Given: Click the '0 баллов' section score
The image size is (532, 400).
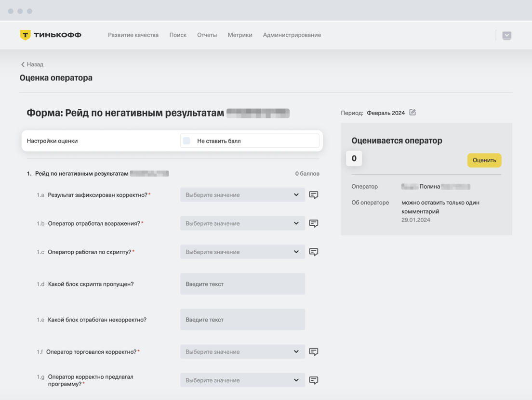Looking at the screenshot, I should (307, 174).
